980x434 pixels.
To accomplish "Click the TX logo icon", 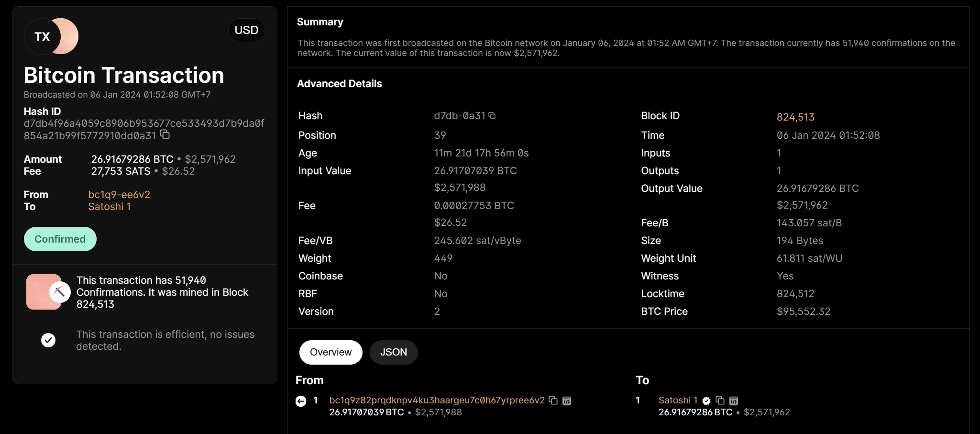I will pyautogui.click(x=51, y=36).
